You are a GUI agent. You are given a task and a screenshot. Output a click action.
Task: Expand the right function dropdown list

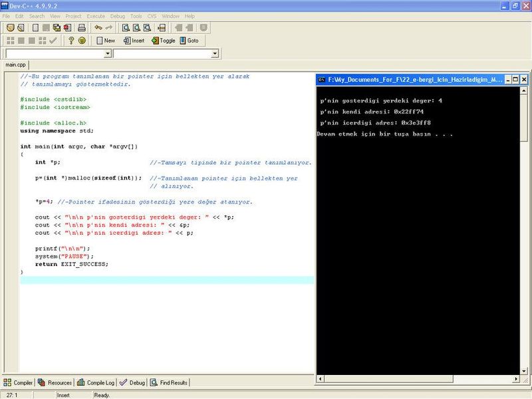(x=214, y=53)
